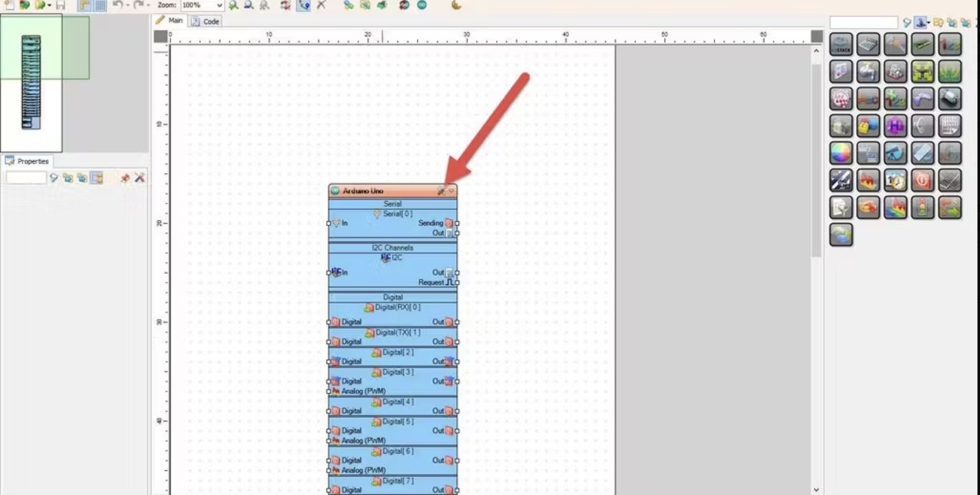Click the Save diskette icon in toolbar

[60, 5]
